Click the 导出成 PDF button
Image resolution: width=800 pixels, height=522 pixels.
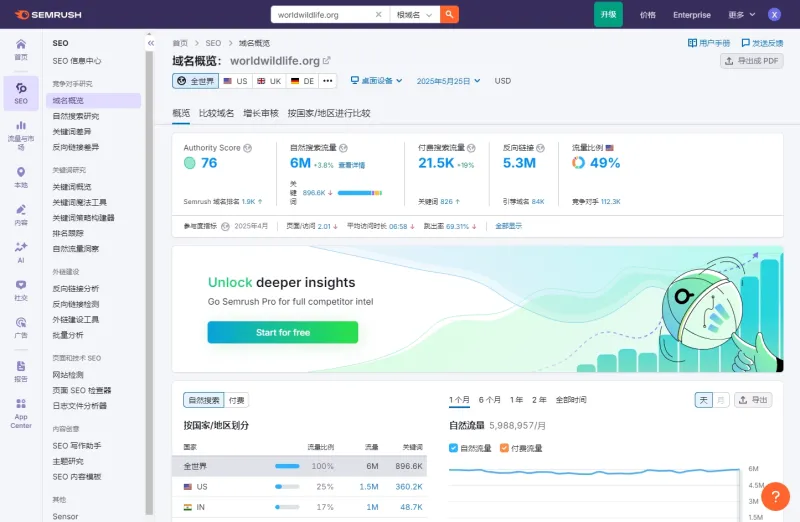point(752,61)
